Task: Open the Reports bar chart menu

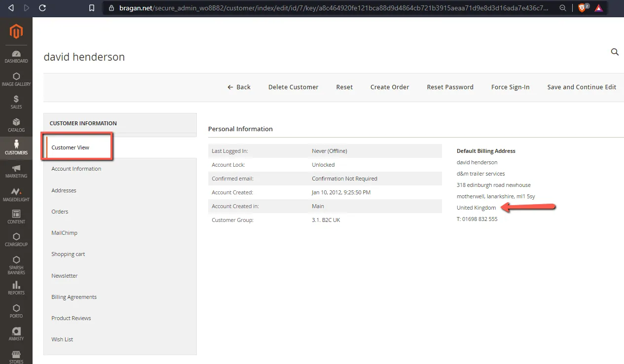Action: [x=16, y=288]
